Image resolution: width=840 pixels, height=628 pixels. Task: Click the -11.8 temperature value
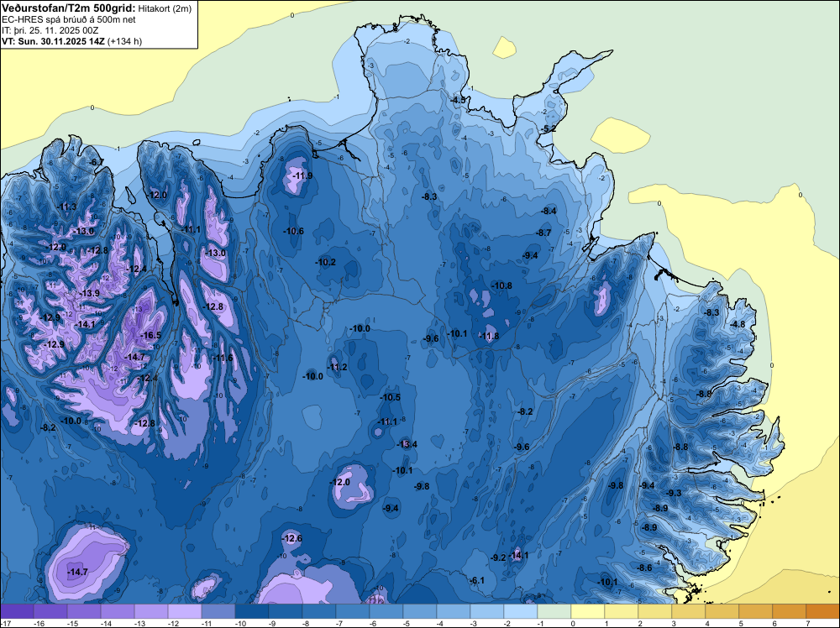(x=489, y=336)
